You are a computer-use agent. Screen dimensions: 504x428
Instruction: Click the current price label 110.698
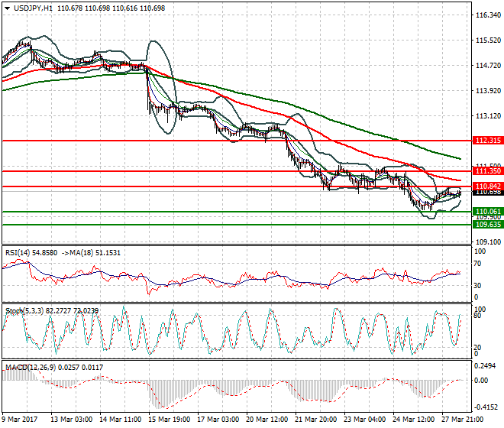tap(488, 192)
